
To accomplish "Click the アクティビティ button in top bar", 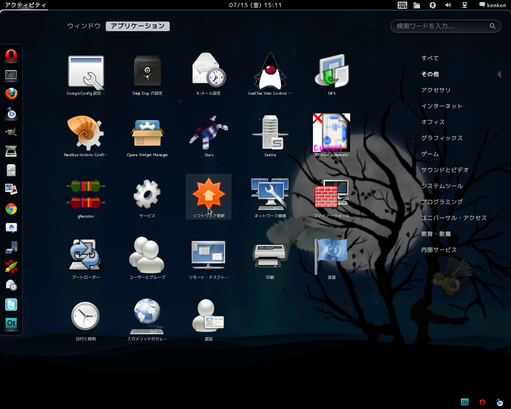I will pyautogui.click(x=25, y=5).
